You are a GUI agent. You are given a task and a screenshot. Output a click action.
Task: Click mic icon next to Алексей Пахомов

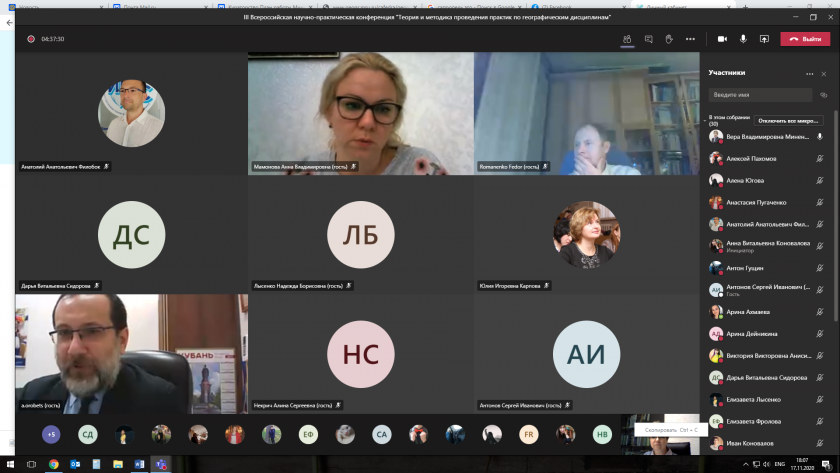[x=820, y=158]
